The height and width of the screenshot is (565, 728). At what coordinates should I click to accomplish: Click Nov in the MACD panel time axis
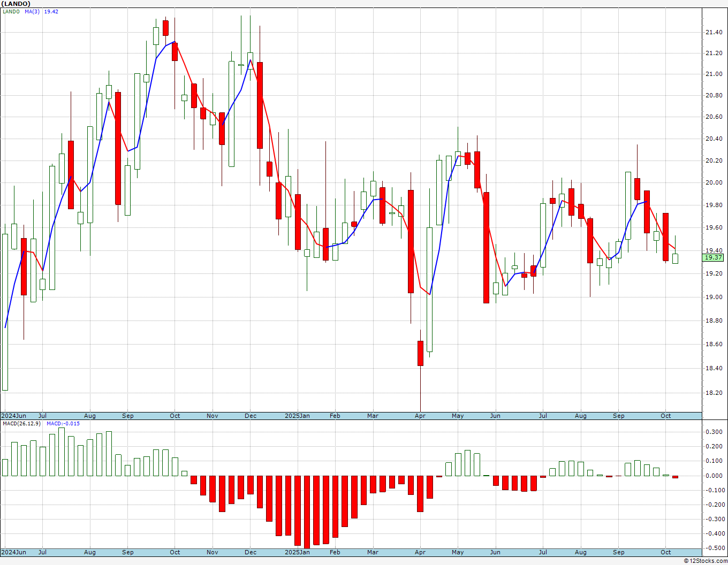(213, 552)
